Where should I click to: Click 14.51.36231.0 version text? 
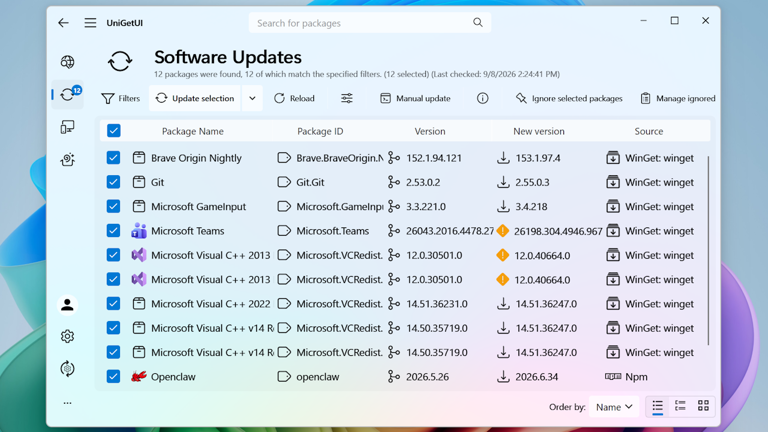point(437,304)
